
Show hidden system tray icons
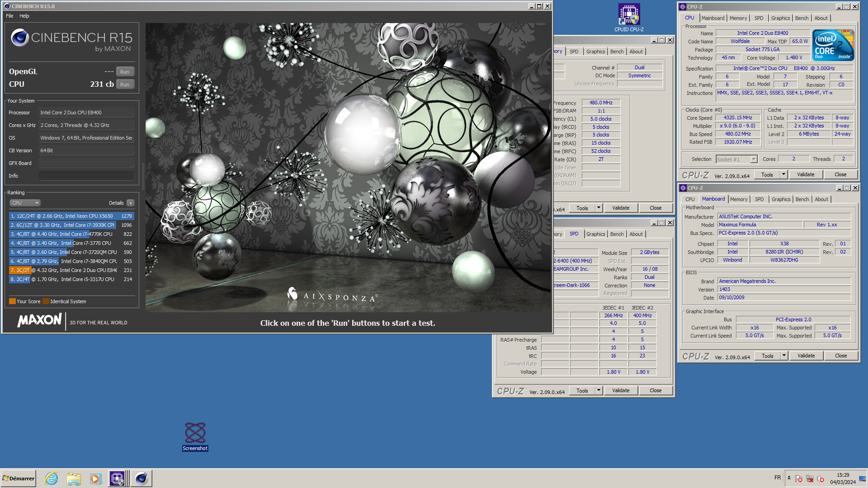(x=789, y=478)
